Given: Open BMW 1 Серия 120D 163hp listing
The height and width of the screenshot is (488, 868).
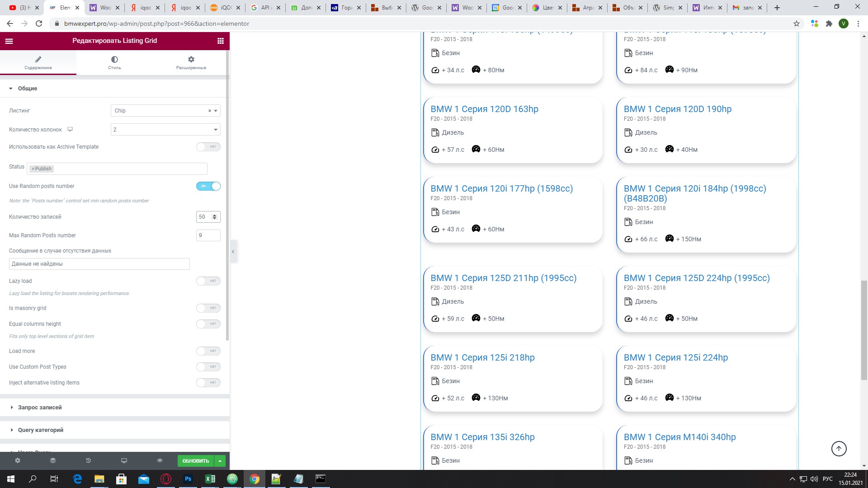Looking at the screenshot, I should tap(484, 109).
